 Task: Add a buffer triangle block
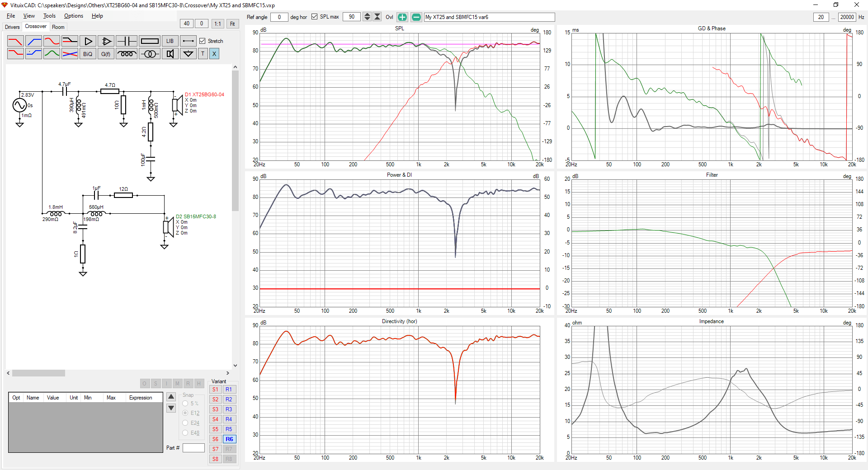point(88,41)
